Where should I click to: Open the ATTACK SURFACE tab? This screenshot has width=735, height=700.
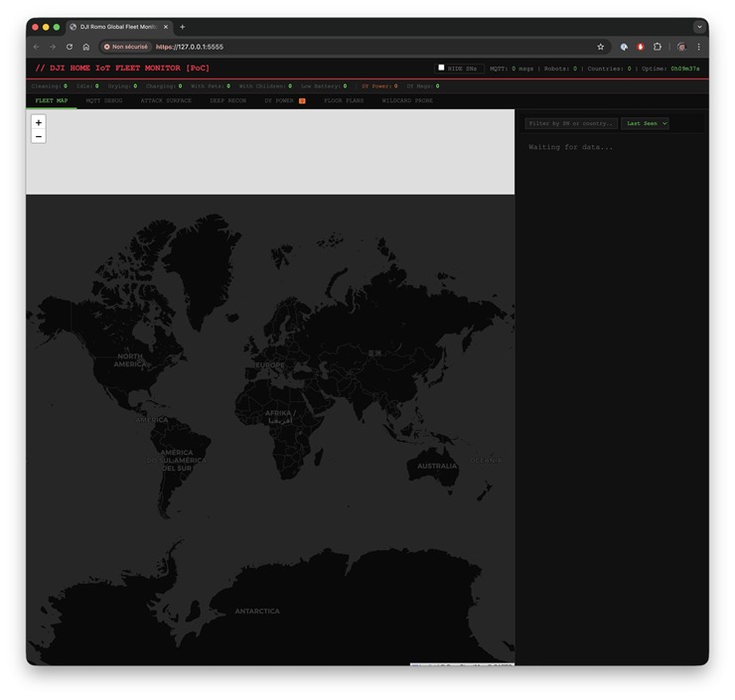point(166,101)
